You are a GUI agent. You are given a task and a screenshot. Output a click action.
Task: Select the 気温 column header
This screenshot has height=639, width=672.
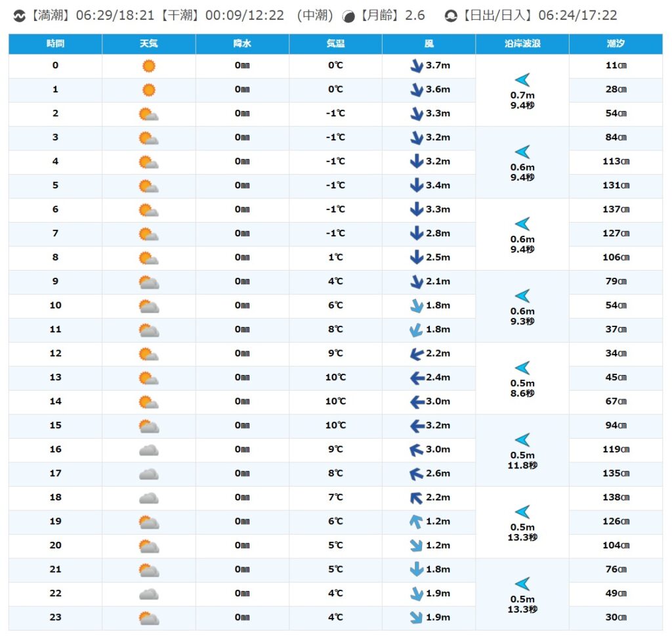coord(335,44)
